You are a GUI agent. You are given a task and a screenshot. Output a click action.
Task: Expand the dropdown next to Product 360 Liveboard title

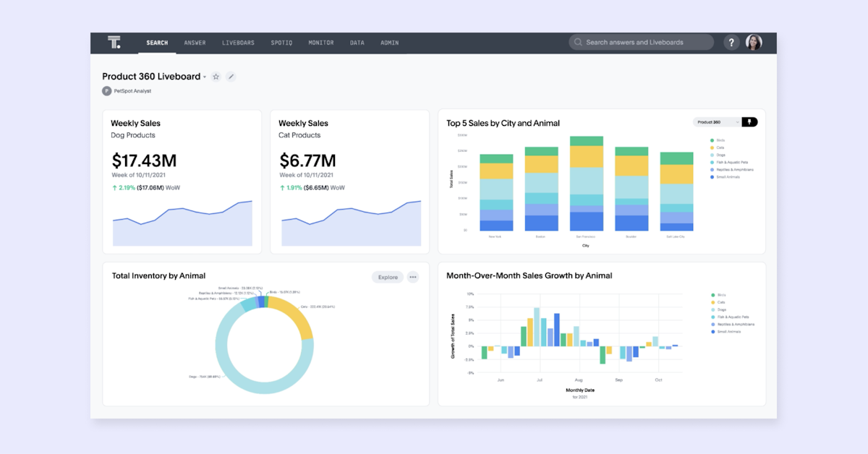205,77
